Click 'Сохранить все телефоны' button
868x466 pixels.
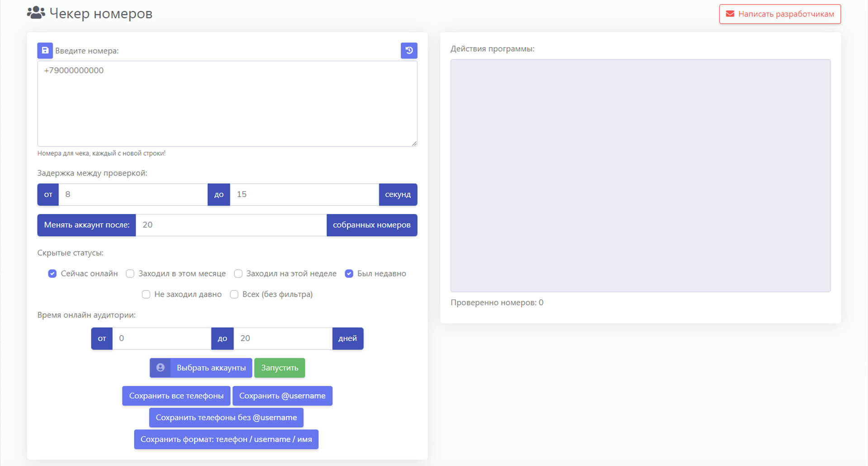(176, 396)
